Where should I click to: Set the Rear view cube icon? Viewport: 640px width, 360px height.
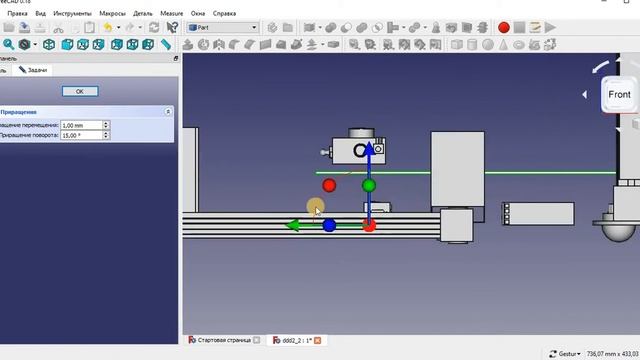[x=117, y=44]
